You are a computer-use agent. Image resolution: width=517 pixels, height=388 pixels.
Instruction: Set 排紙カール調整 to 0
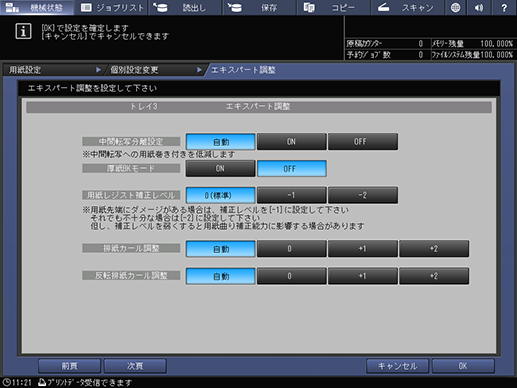(292, 249)
